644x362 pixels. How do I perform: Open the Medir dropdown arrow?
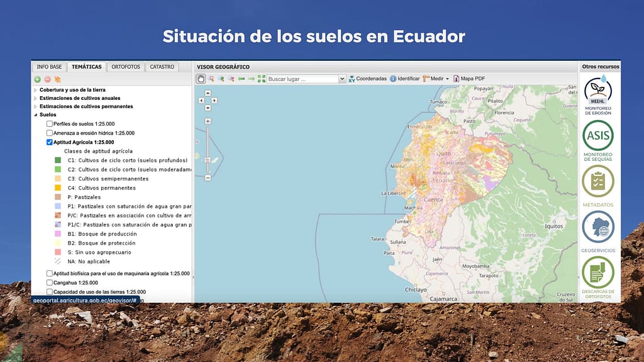(x=447, y=79)
